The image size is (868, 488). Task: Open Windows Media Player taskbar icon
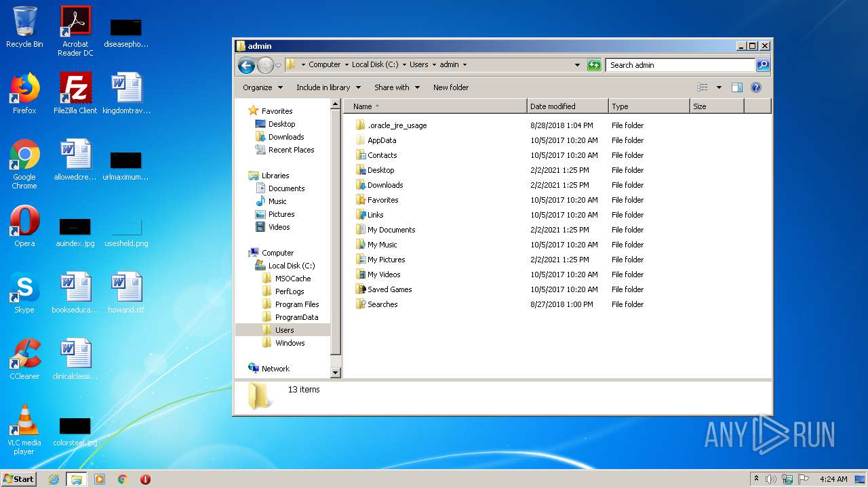pos(100,479)
